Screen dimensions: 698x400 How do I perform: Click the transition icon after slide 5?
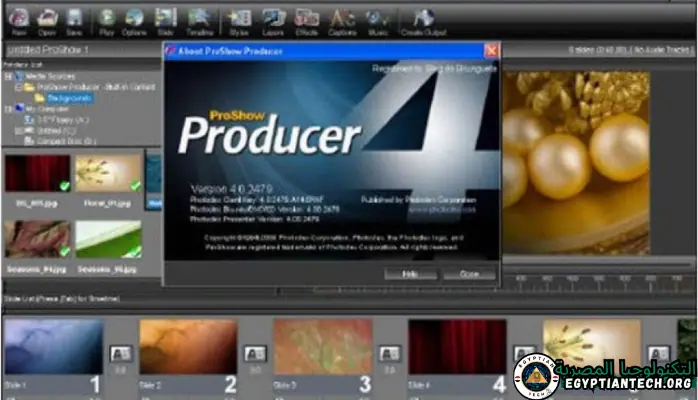coord(658,354)
